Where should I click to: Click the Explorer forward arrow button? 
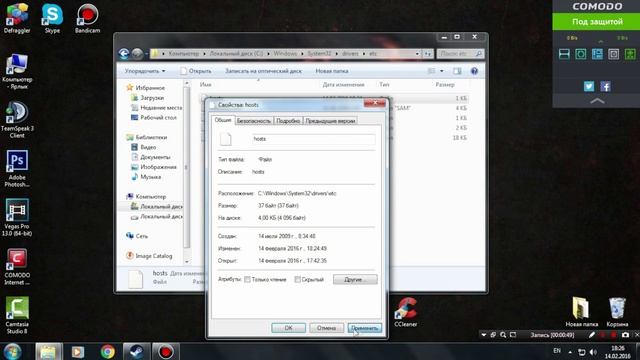[x=138, y=53]
